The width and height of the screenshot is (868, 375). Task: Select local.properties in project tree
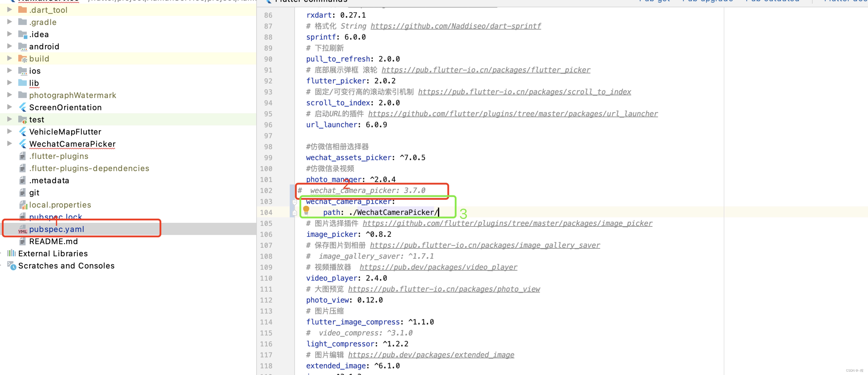(x=60, y=205)
